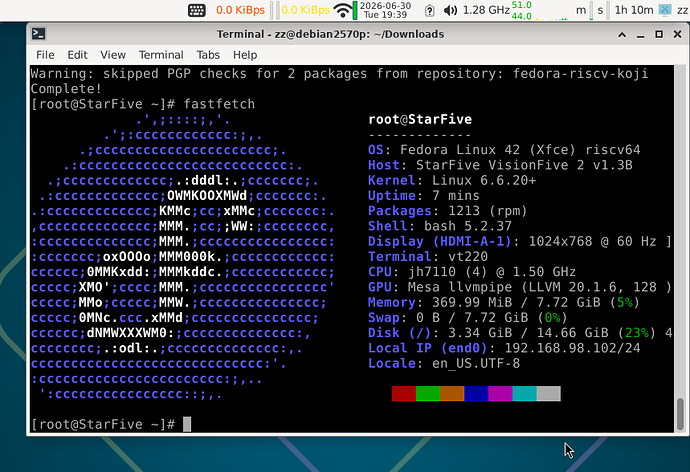Image resolution: width=690 pixels, height=472 pixels.
Task: Click the PGP checks warning line
Action: [x=339, y=73]
